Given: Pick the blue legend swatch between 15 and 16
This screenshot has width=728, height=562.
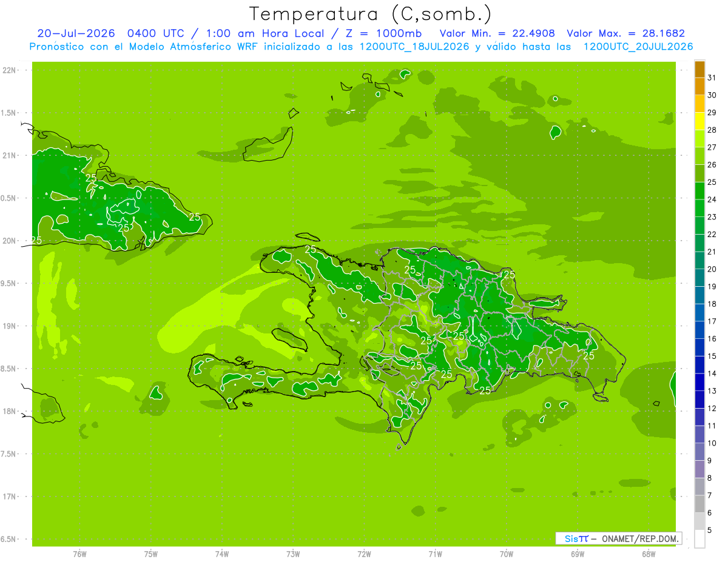Looking at the screenshot, I should [x=699, y=347].
